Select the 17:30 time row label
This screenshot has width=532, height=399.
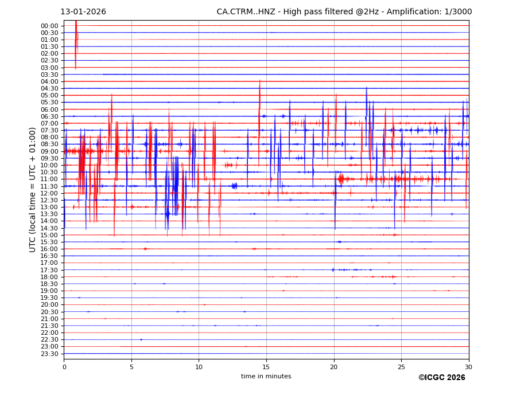pos(49,270)
